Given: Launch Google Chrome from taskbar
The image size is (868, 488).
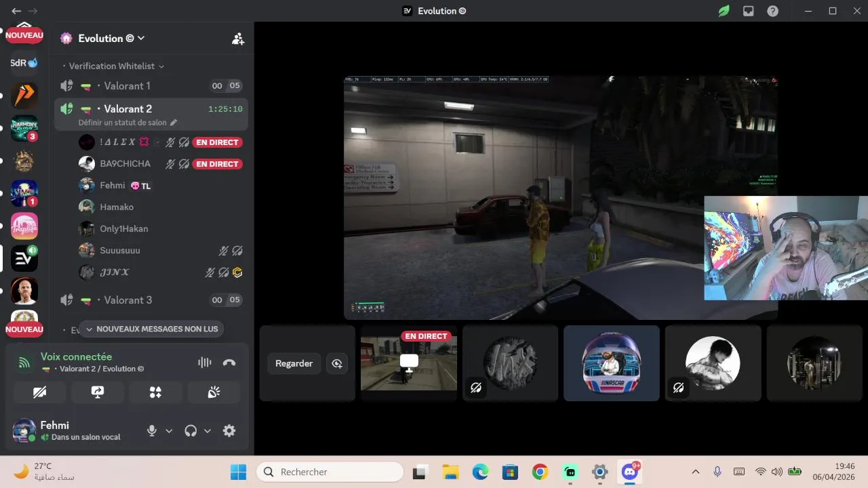Looking at the screenshot, I should 540,472.
